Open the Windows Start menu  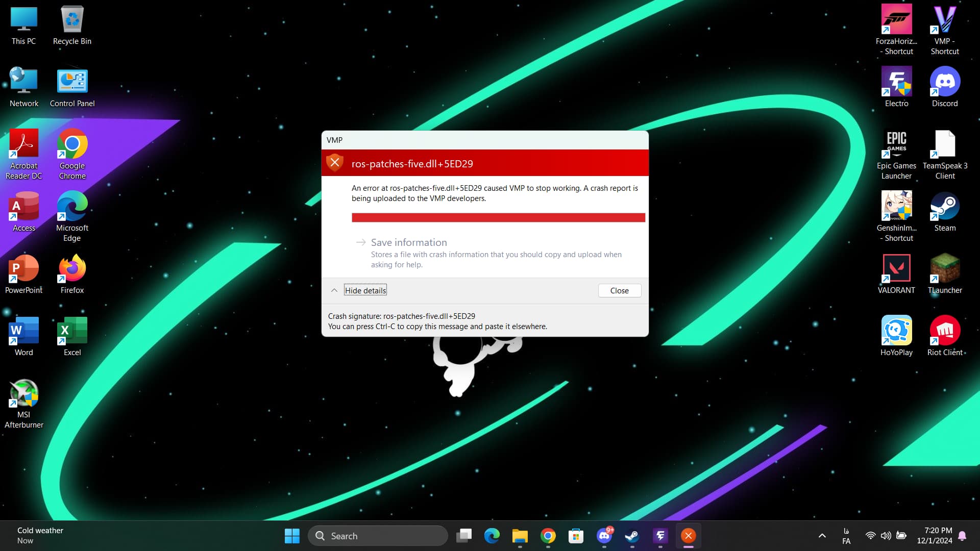tap(292, 536)
